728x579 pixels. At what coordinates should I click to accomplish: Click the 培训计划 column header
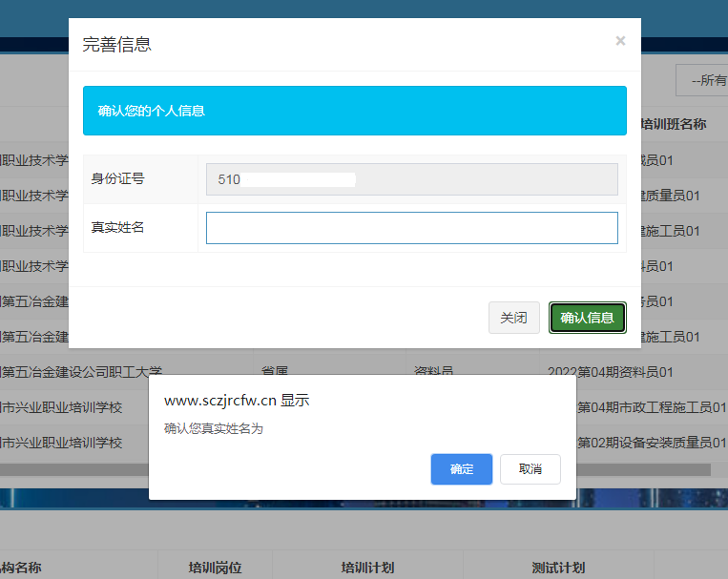click(367, 568)
